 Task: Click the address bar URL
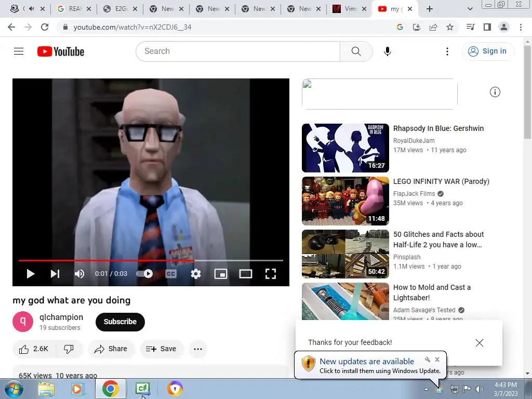(132, 27)
